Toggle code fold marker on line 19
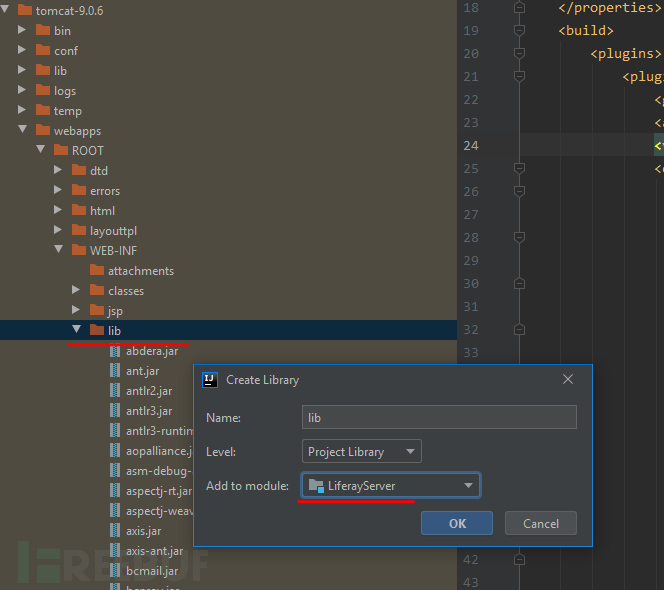 click(519, 30)
